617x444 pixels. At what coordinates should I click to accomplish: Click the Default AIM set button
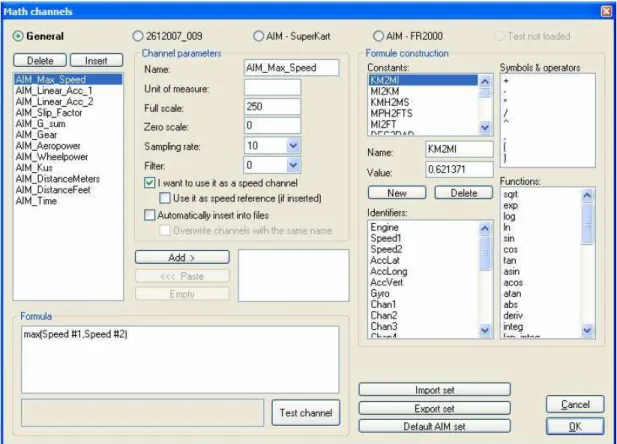point(434,426)
